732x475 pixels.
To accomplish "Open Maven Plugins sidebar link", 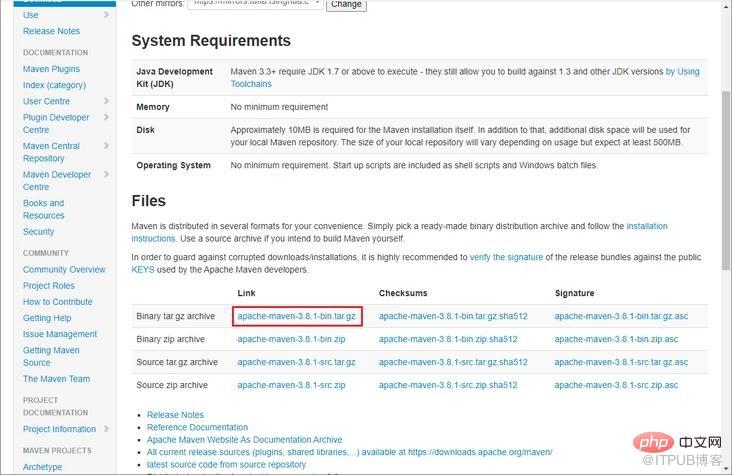I will pyautogui.click(x=51, y=69).
